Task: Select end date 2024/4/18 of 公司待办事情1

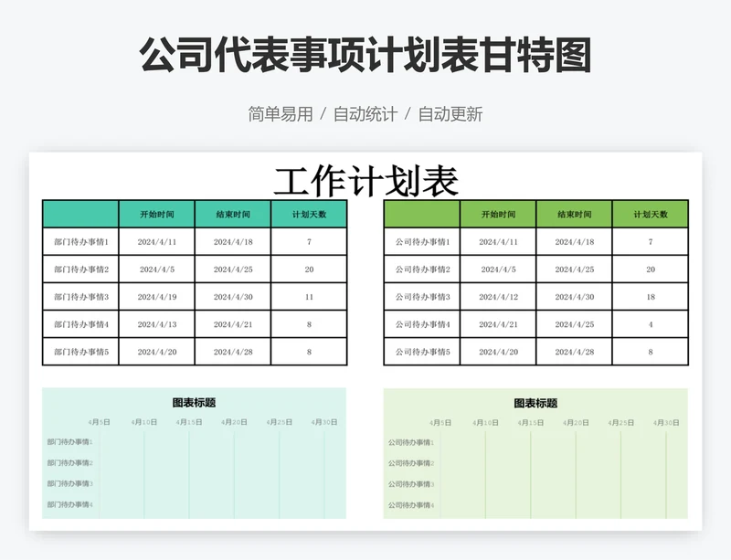Action: pyautogui.click(x=575, y=241)
